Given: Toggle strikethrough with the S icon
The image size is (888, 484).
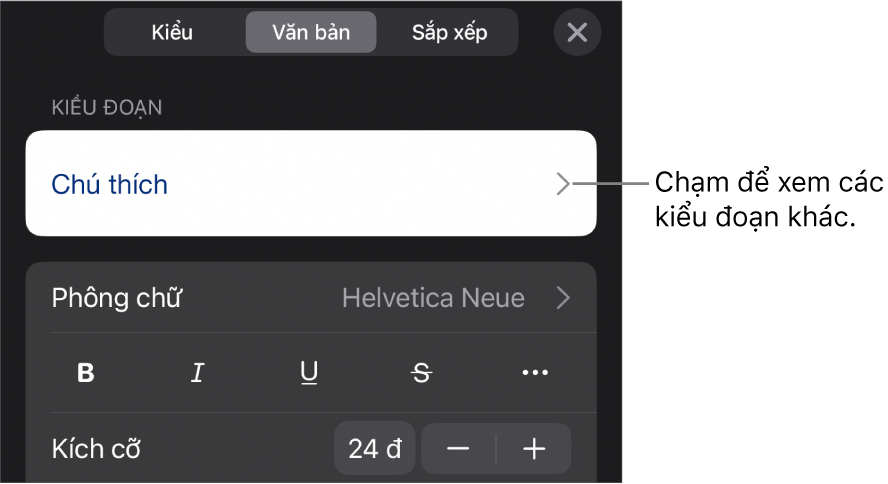Looking at the screenshot, I should pyautogui.click(x=422, y=372).
